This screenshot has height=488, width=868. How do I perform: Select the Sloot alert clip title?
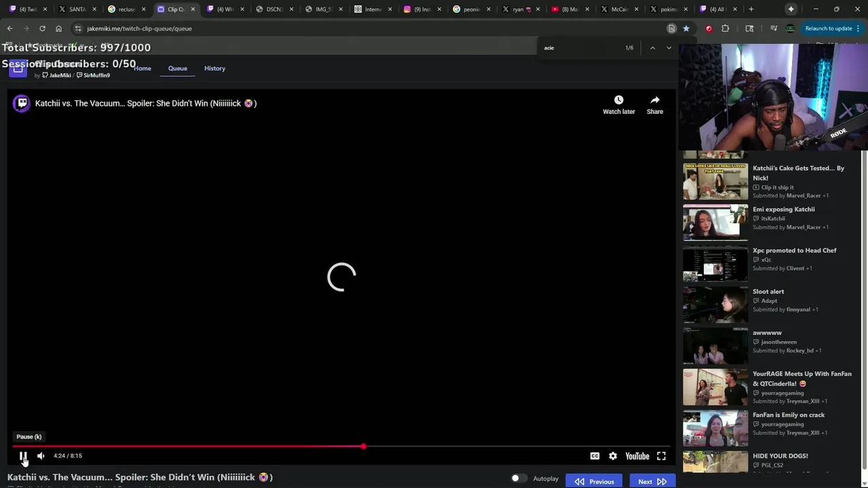tap(768, 291)
